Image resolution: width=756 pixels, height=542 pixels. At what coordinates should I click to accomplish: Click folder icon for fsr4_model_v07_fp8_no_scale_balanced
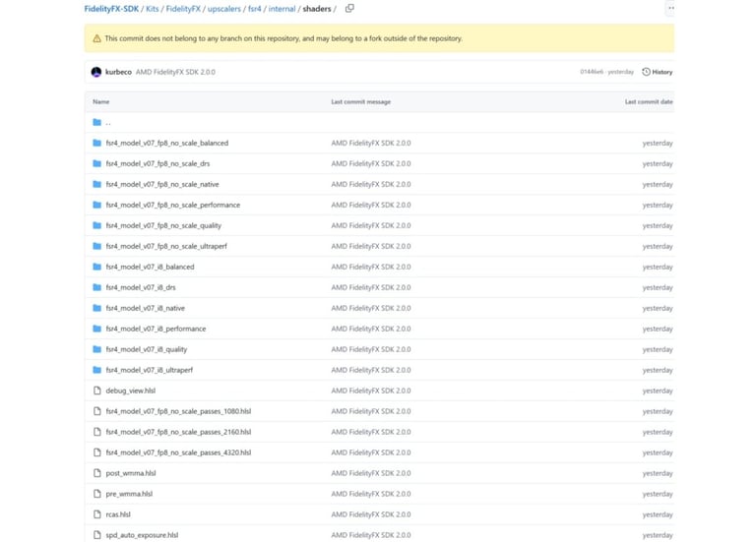(x=96, y=143)
